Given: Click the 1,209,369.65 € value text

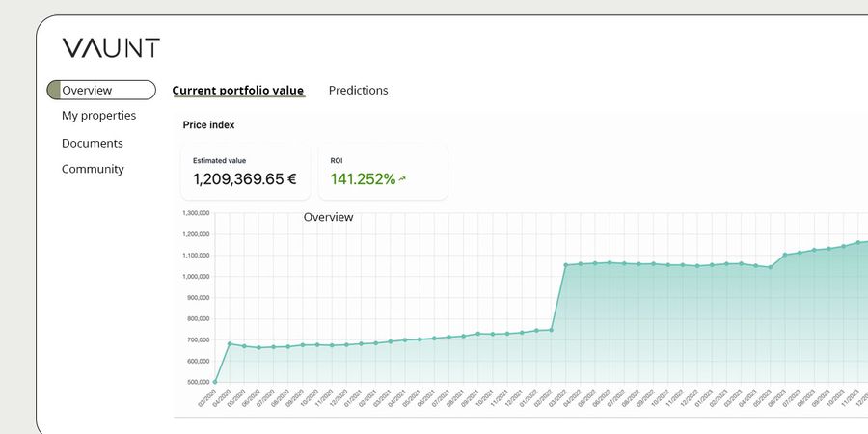Looking at the screenshot, I should click(245, 179).
